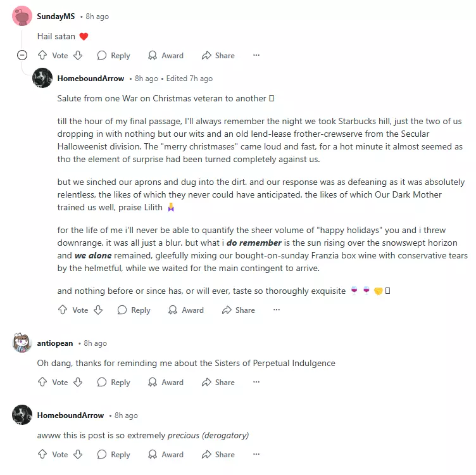Share SundayMS's comment
The image size is (476, 475).
tap(218, 56)
